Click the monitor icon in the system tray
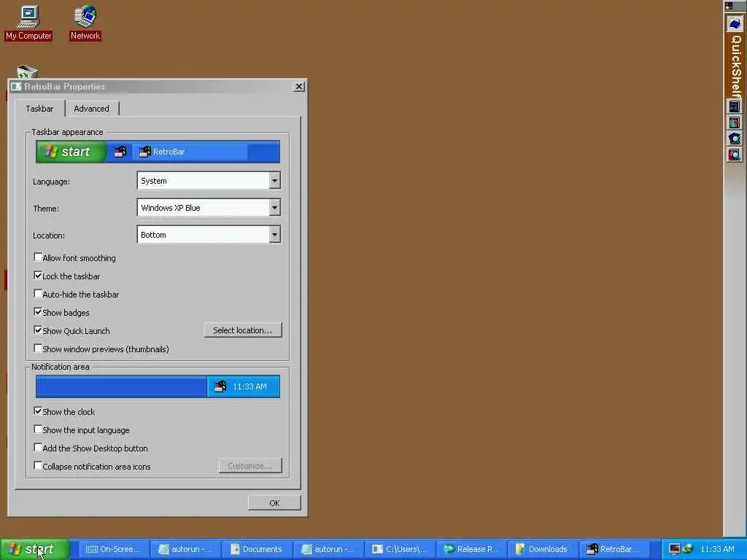 pyautogui.click(x=674, y=549)
